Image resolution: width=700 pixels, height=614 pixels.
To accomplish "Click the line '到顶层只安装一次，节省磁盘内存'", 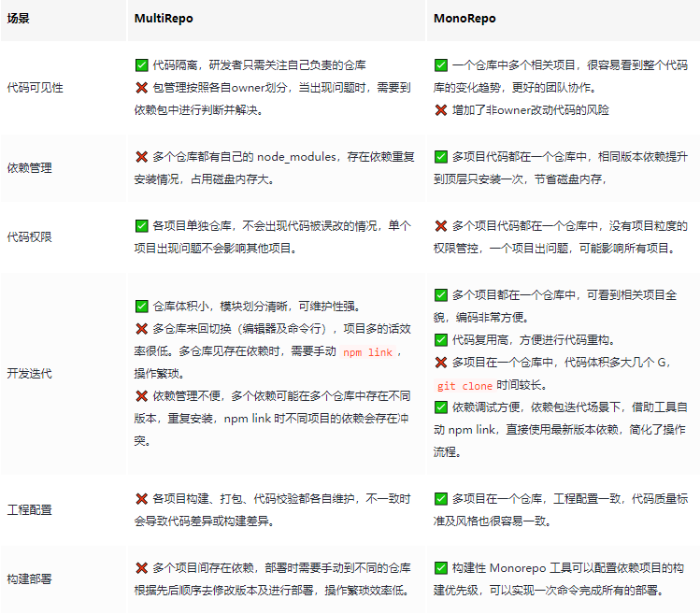I will [520, 179].
